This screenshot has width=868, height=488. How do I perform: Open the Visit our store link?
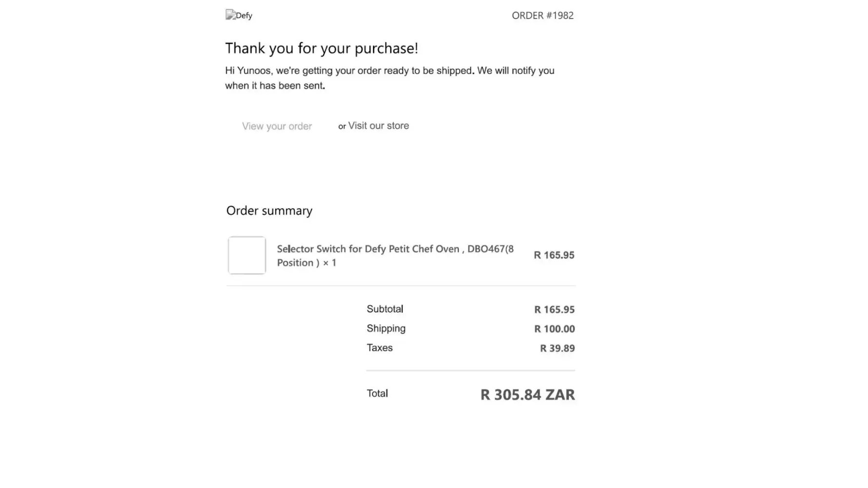[378, 125]
